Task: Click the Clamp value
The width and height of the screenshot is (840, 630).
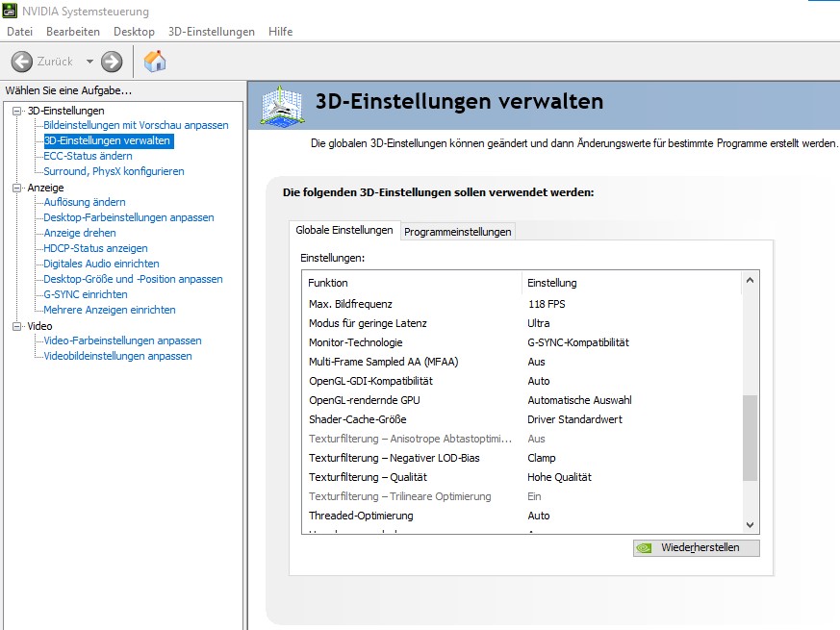Action: [542, 459]
